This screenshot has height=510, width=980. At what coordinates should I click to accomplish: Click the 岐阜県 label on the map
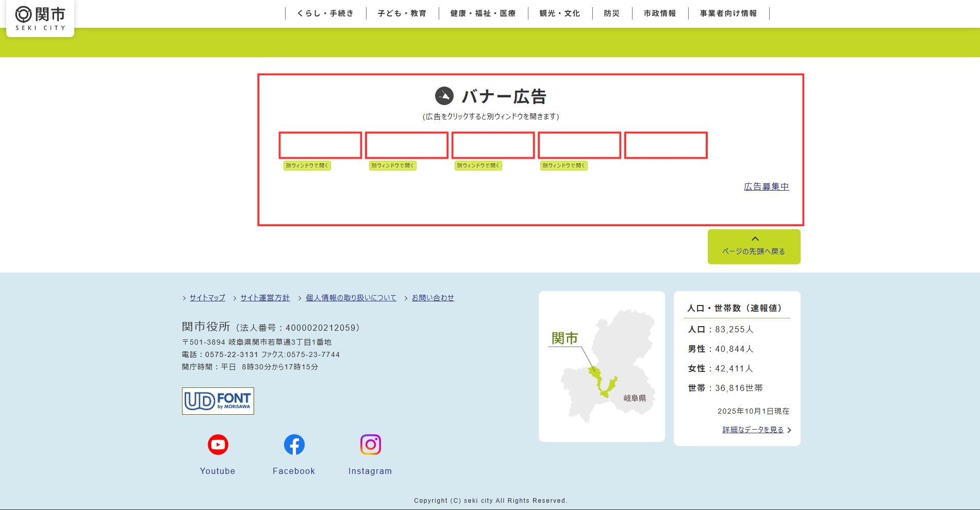(635, 398)
